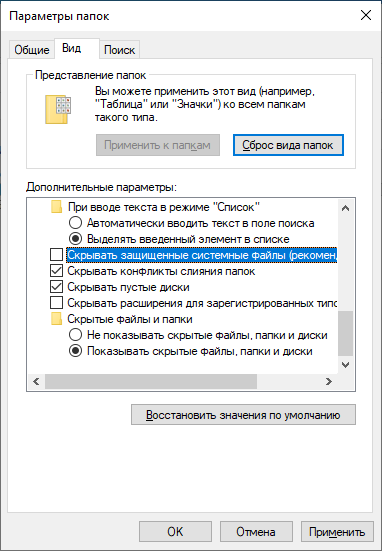Click the Применить button

point(337,532)
